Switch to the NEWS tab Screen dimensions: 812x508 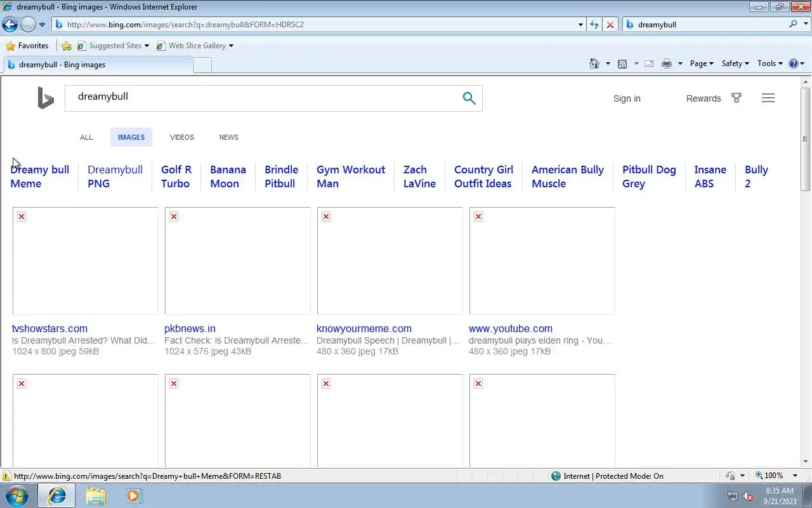[229, 137]
